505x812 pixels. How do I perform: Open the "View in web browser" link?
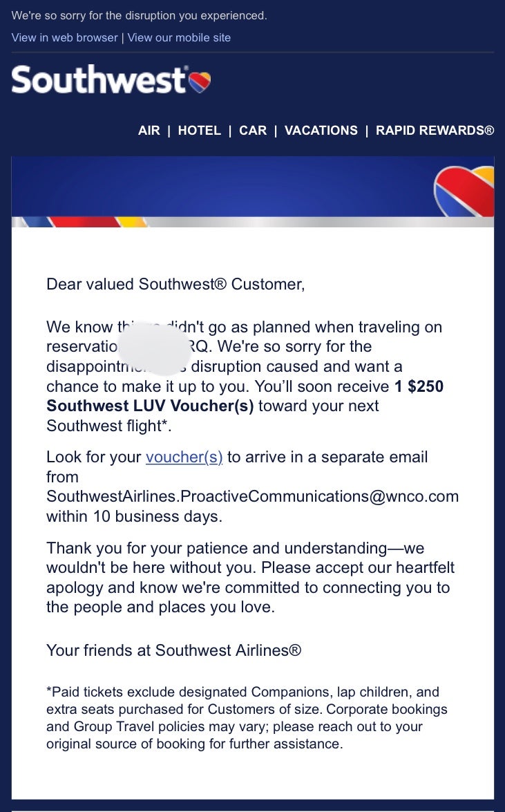(x=64, y=37)
